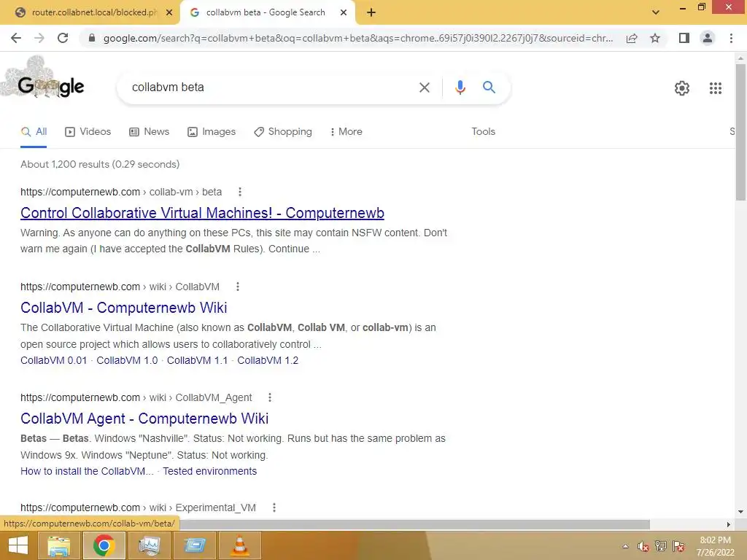This screenshot has height=560, width=747.
Task: Open search Tools options
Action: click(x=483, y=131)
